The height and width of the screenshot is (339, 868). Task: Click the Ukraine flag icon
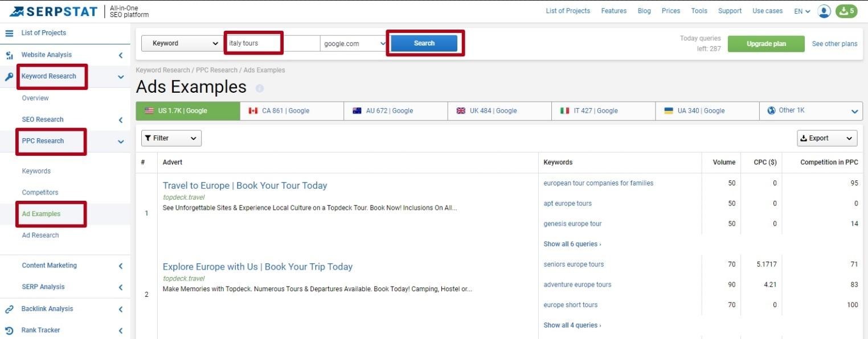coord(669,111)
